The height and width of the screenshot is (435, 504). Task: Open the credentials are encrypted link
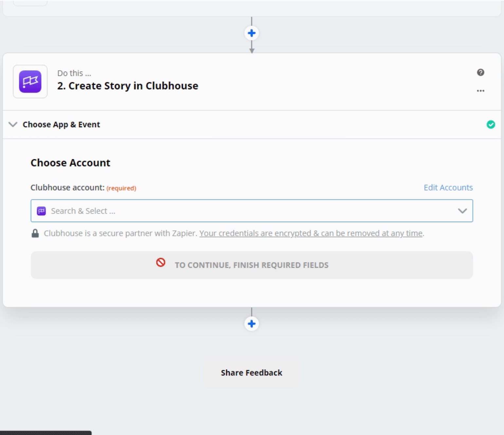(311, 233)
